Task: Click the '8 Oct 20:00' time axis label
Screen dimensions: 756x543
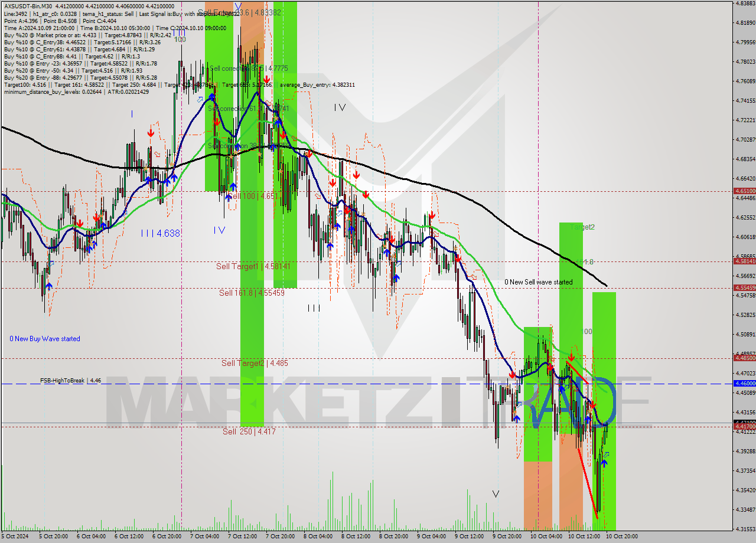Action: click(x=393, y=537)
